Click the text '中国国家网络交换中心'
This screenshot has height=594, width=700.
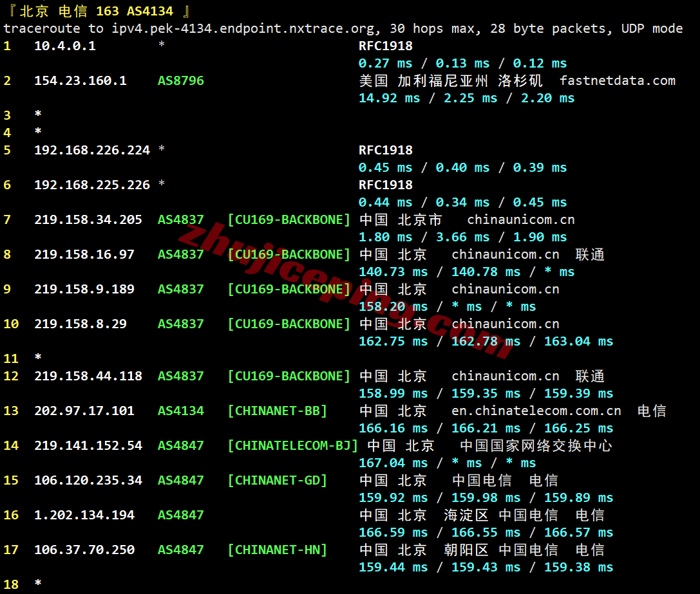(x=536, y=446)
